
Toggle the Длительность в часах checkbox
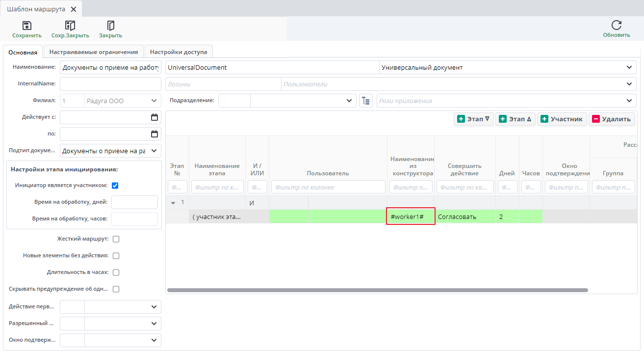(116, 273)
